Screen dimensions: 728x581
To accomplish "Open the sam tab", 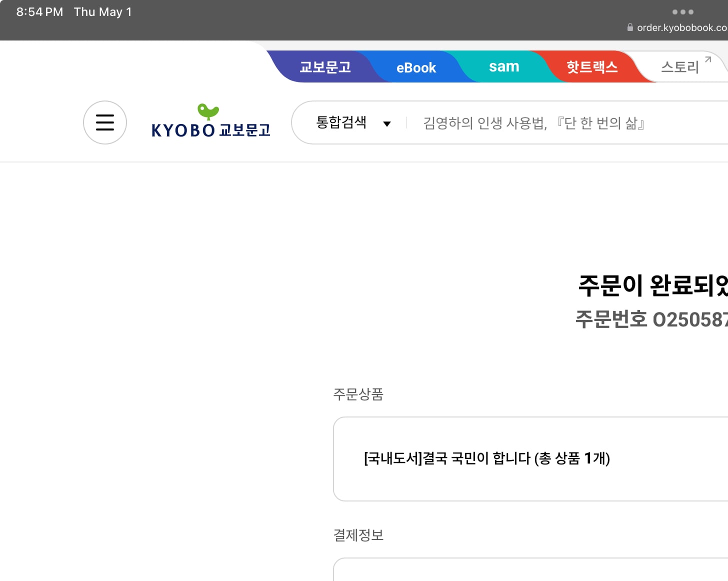I will pyautogui.click(x=504, y=66).
